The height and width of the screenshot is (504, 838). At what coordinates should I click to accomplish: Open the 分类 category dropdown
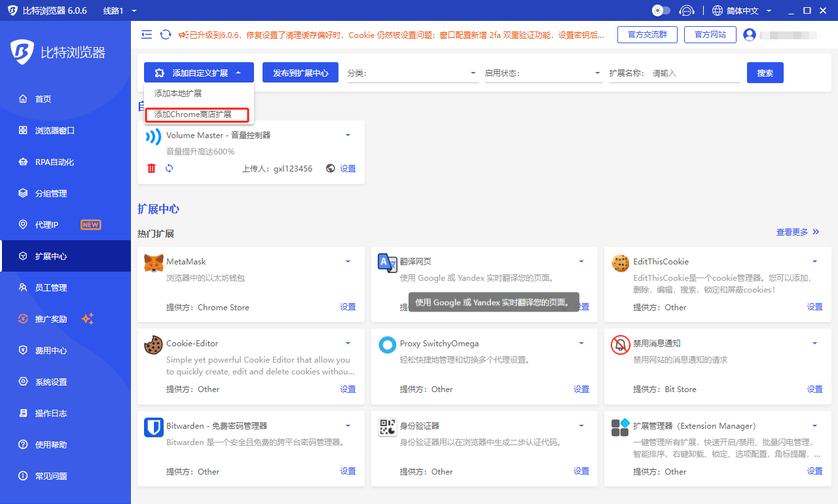[412, 73]
